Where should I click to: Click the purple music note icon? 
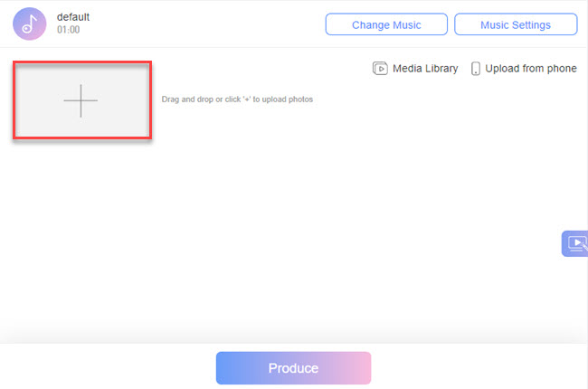point(31,23)
